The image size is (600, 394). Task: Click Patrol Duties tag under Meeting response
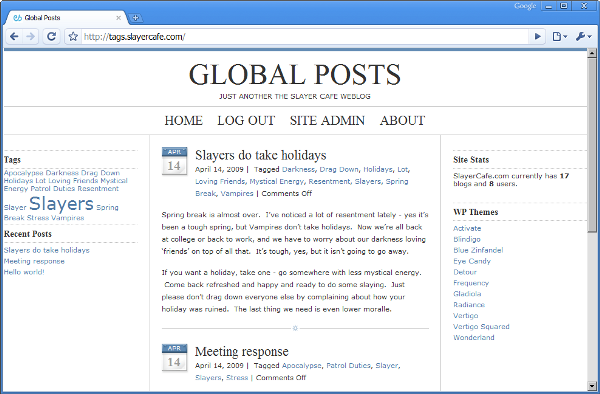point(349,366)
